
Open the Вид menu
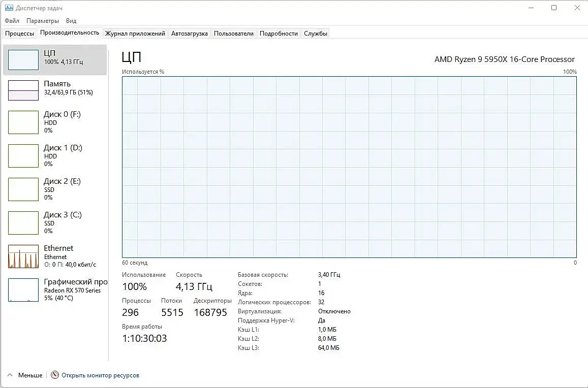pos(71,21)
